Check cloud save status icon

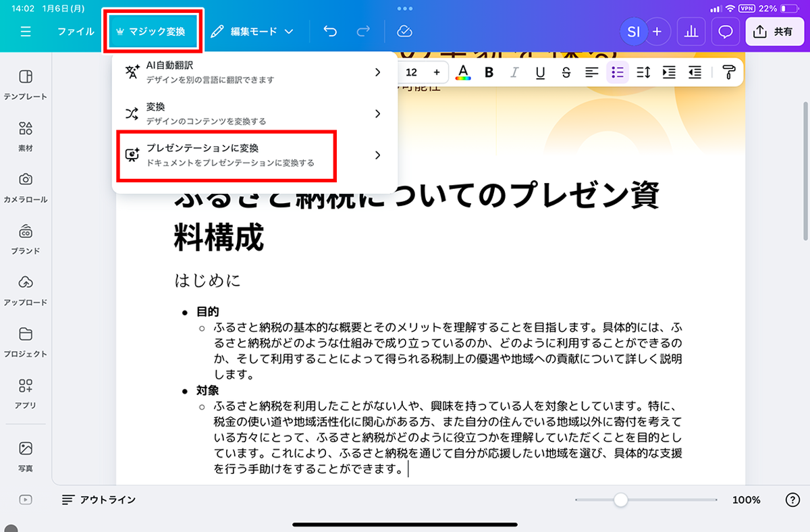pyautogui.click(x=404, y=32)
